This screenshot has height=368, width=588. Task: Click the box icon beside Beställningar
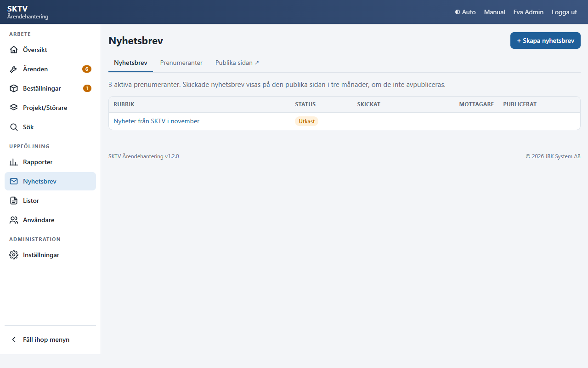pos(14,88)
